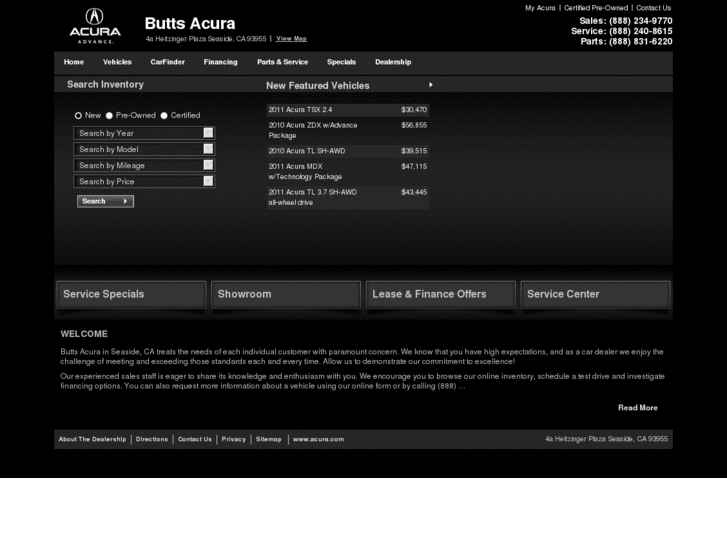Open the Vehicles menu
This screenshot has height=545, width=727.
point(117,62)
